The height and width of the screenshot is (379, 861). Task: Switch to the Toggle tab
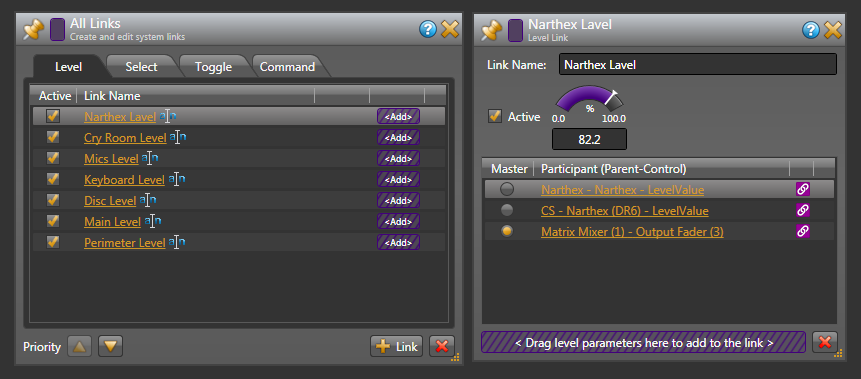tap(213, 67)
